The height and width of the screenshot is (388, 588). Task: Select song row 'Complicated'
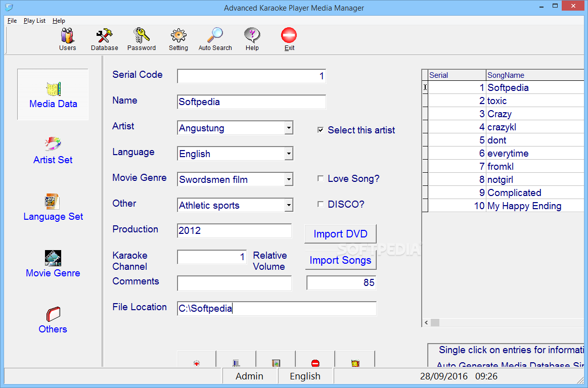click(x=506, y=192)
